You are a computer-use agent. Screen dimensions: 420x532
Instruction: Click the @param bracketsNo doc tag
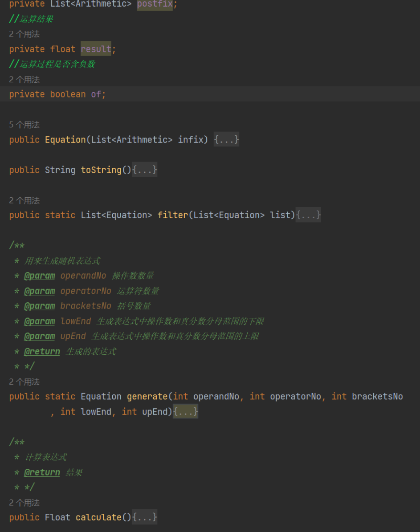pos(40,306)
